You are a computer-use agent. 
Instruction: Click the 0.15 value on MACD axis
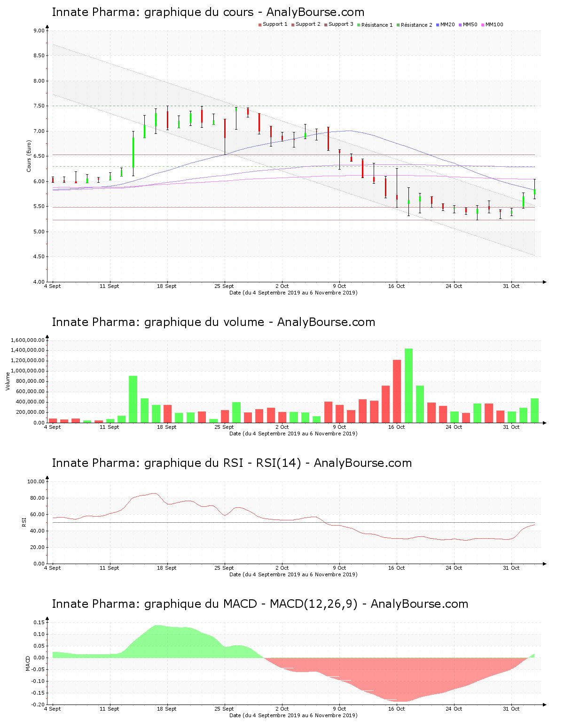39,622
